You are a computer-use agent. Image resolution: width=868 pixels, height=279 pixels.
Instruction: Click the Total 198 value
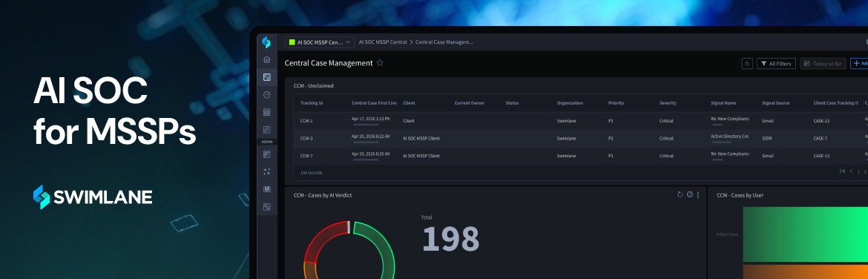(450, 239)
